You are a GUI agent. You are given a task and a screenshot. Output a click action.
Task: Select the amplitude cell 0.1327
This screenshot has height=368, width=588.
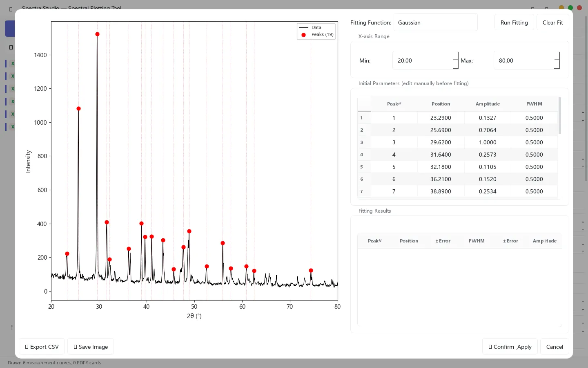[488, 118]
